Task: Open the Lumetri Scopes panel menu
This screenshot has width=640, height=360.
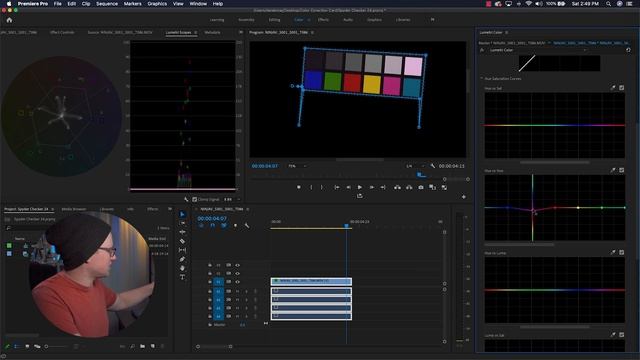Action: 196,32
